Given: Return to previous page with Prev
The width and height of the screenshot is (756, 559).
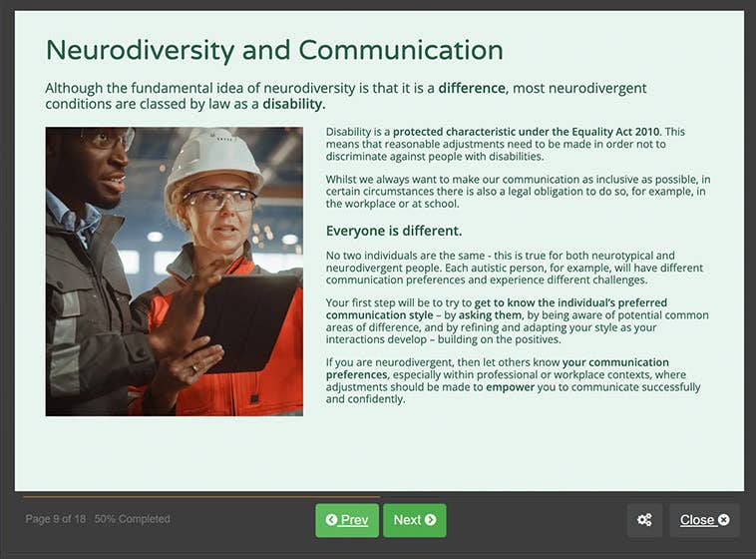Looking at the screenshot, I should (347, 520).
